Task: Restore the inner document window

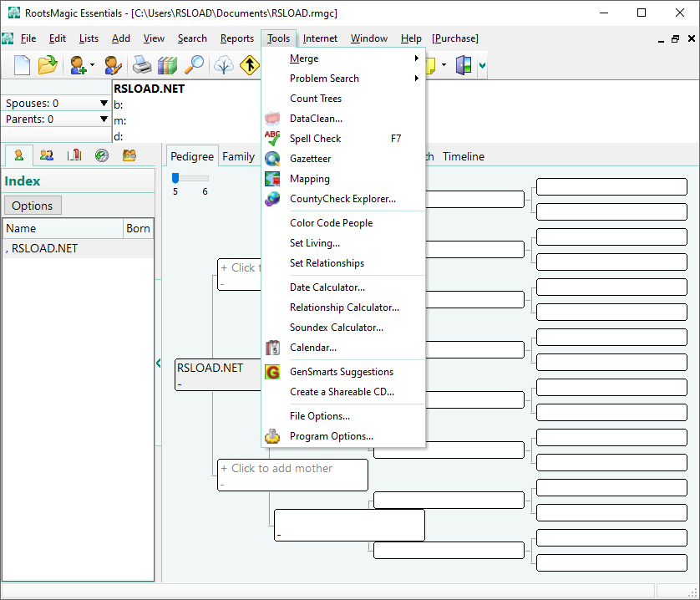Action: 676,39
